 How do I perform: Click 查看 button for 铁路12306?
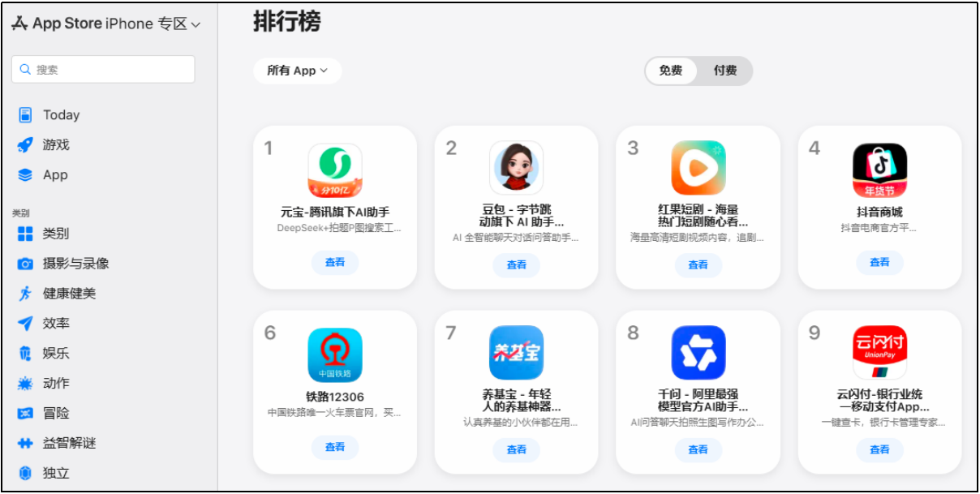[335, 447]
